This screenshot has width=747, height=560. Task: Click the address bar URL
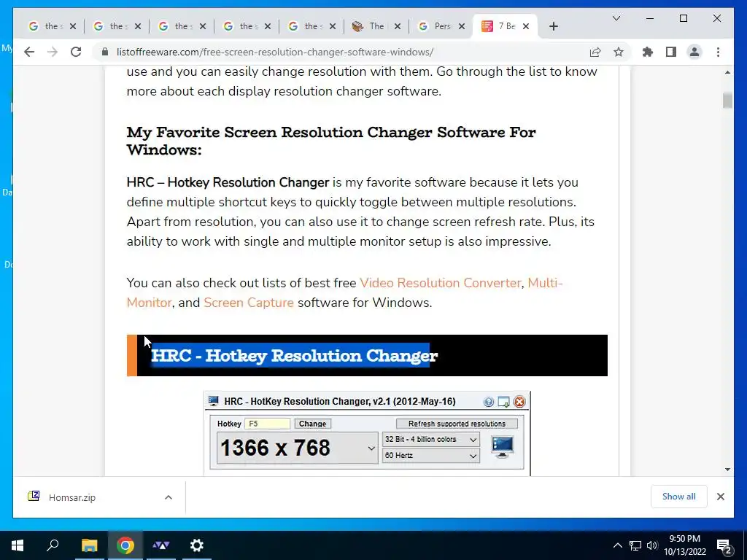point(275,52)
